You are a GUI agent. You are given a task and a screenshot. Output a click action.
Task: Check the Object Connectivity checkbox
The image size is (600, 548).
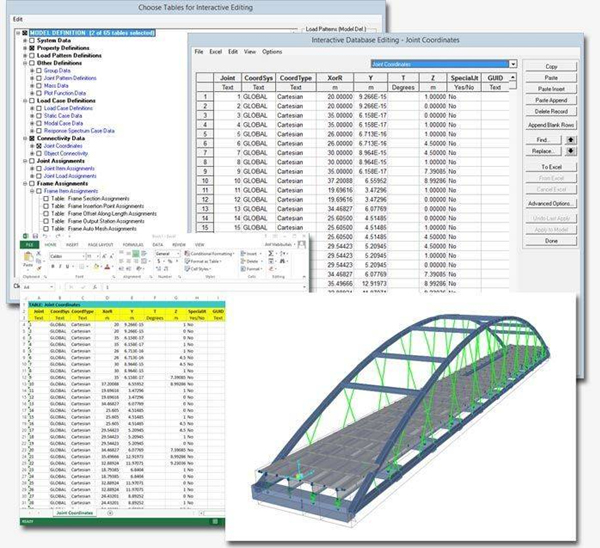tap(39, 153)
